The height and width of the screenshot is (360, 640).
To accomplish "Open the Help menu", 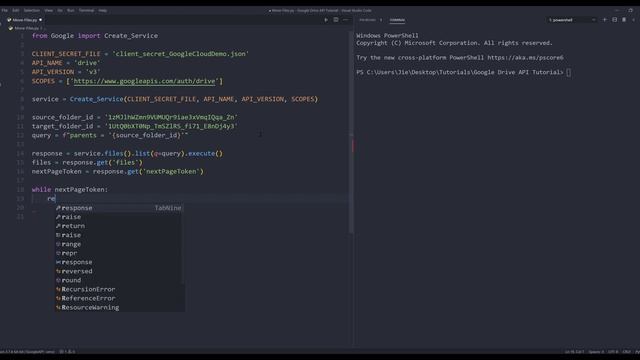I will [103, 10].
